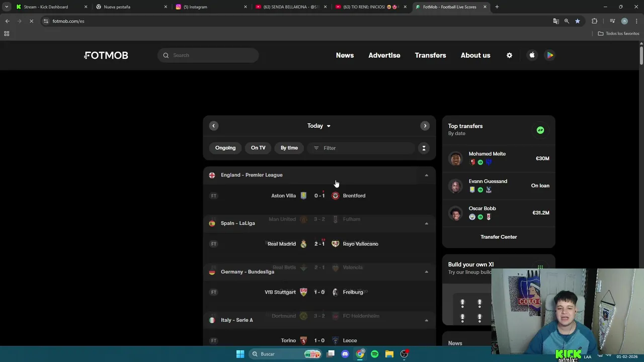Click the Filter input field
Image resolution: width=644 pixels, height=362 pixels.
point(361,148)
